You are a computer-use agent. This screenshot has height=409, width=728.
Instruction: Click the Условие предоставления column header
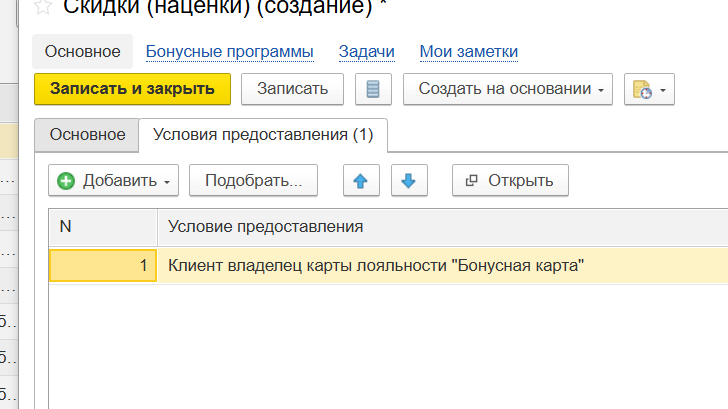[440, 227]
